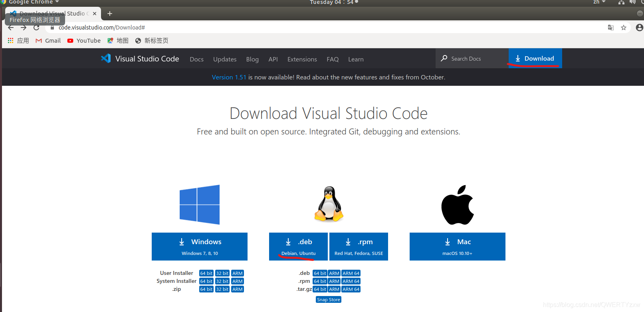Select Linux .tar.gz ARM
Screen dimensions: 644x312
pyautogui.click(x=334, y=289)
